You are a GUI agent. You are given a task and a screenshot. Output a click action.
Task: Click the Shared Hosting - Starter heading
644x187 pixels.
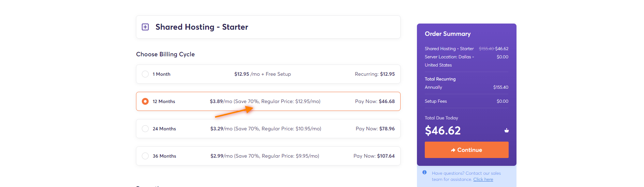click(x=202, y=27)
